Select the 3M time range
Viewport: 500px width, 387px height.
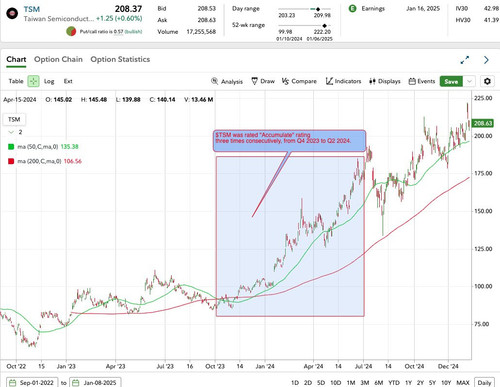tap(365, 383)
